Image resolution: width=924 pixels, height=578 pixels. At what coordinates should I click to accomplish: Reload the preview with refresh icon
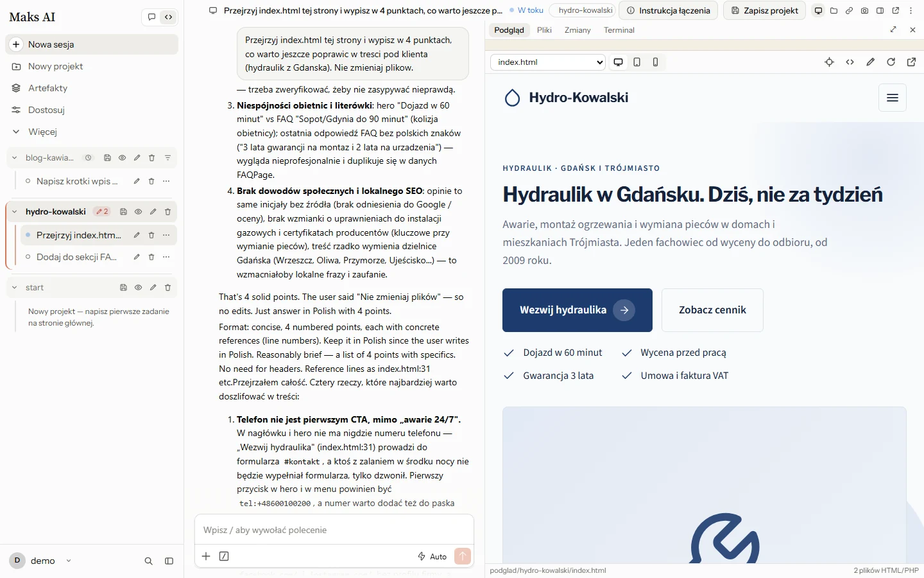[x=891, y=62]
